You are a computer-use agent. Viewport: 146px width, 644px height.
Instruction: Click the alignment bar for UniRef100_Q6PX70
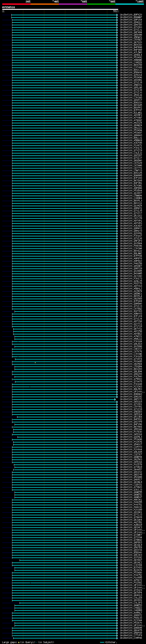pos(64,399)
